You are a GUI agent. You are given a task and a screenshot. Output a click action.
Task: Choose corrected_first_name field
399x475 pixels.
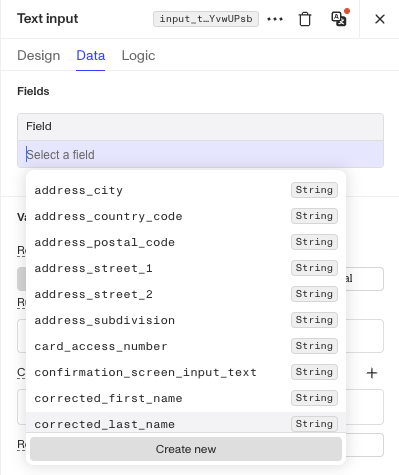tap(186, 398)
